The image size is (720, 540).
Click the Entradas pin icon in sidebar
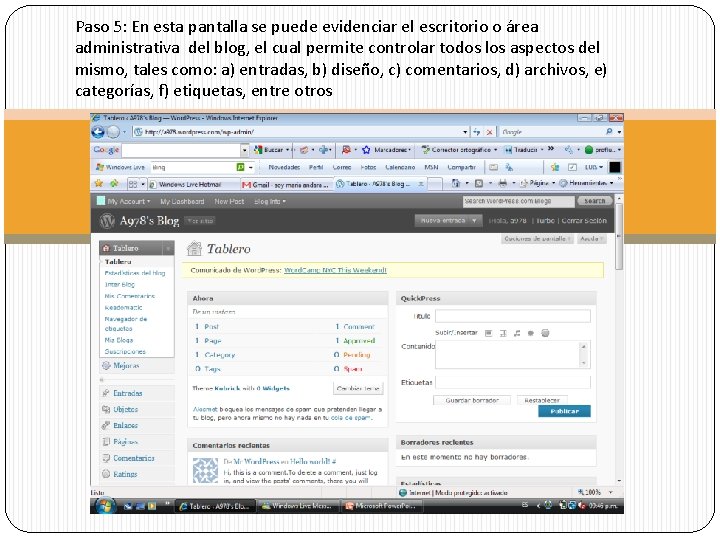coord(106,393)
